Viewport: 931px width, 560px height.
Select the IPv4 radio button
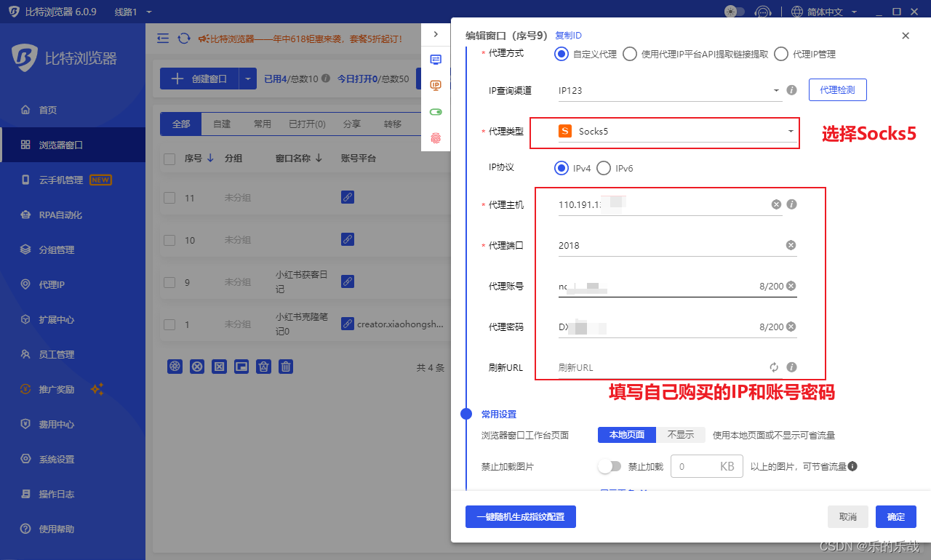[561, 168]
